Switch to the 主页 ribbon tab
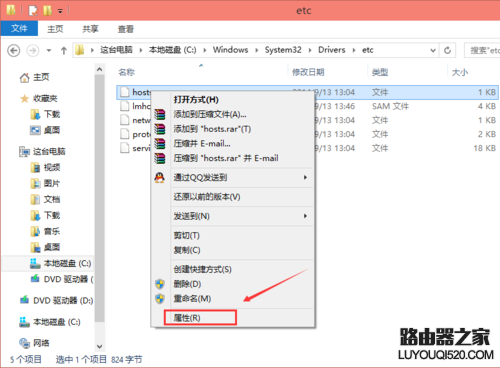500x368 pixels. [55, 29]
